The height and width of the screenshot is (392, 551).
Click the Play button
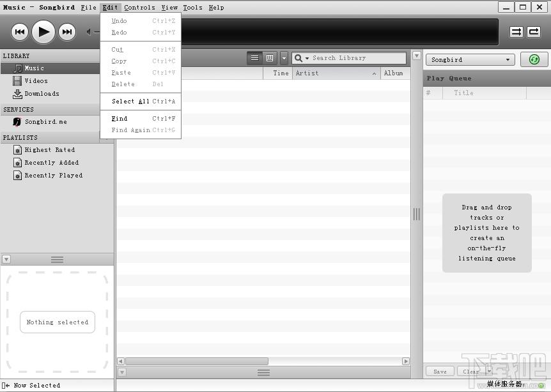coord(43,32)
